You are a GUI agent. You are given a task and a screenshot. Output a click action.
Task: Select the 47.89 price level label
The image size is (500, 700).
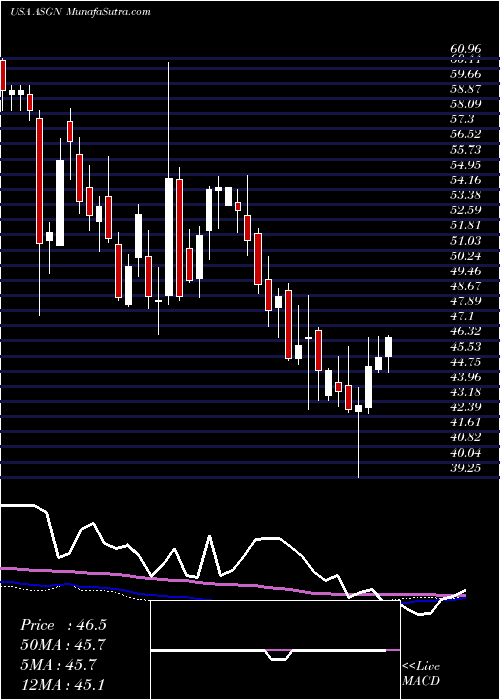tap(466, 301)
